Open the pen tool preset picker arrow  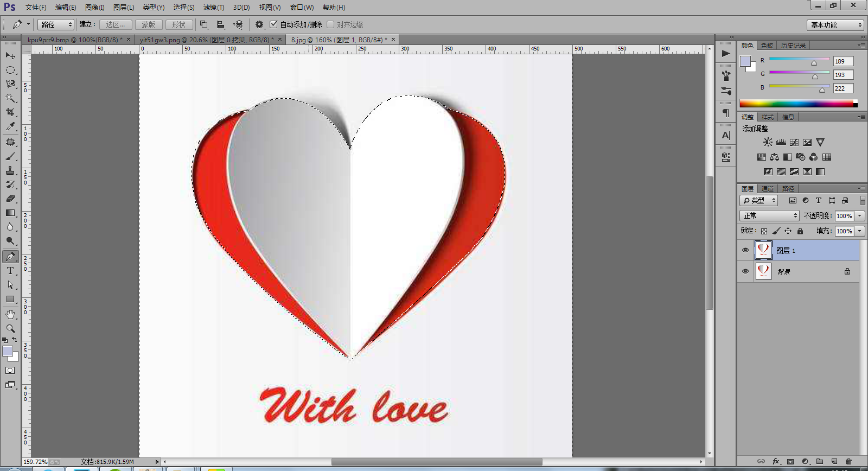(28, 24)
